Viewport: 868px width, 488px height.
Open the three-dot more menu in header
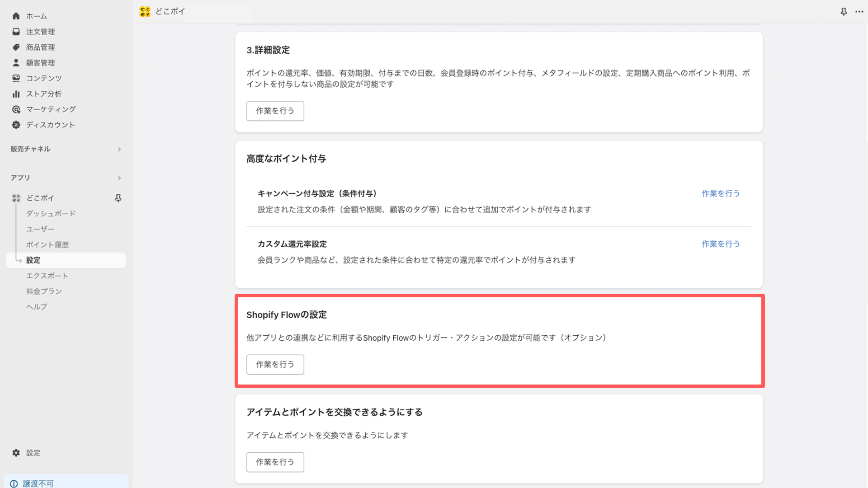tap(859, 12)
